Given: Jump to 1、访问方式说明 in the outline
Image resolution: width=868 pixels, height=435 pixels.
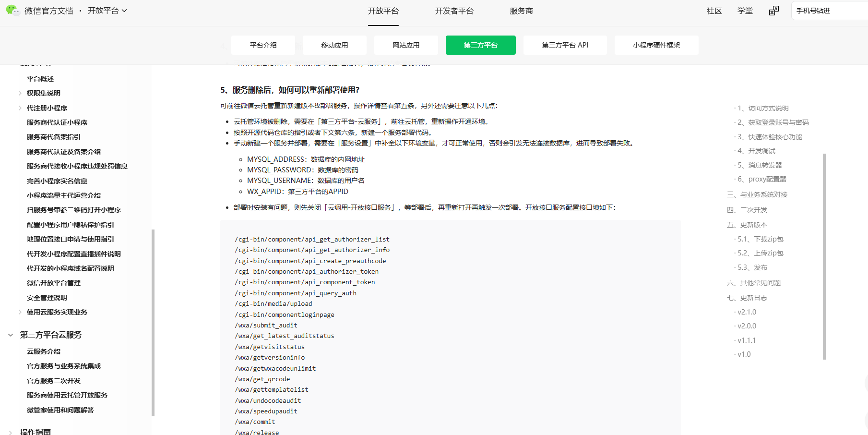Looking at the screenshot, I should 763,109.
